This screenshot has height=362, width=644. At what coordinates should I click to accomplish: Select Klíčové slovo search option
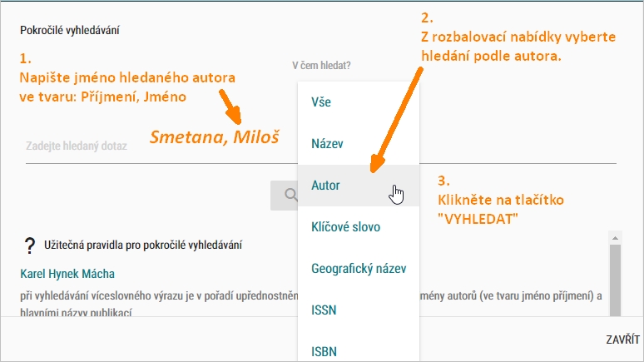tap(358, 227)
